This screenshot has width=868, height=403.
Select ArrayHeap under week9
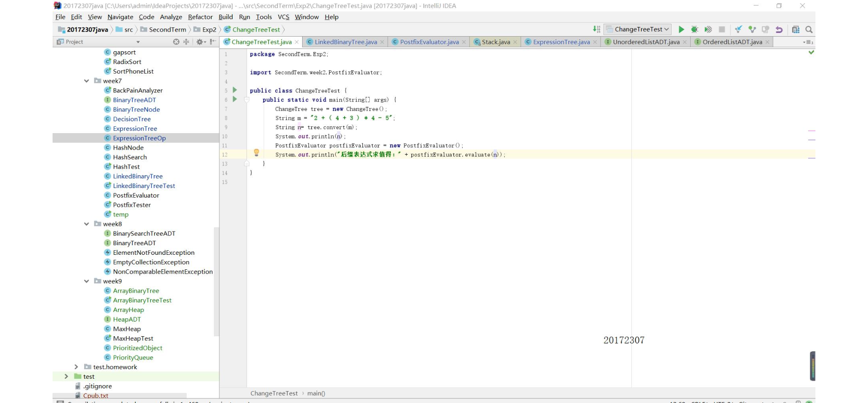click(x=128, y=310)
